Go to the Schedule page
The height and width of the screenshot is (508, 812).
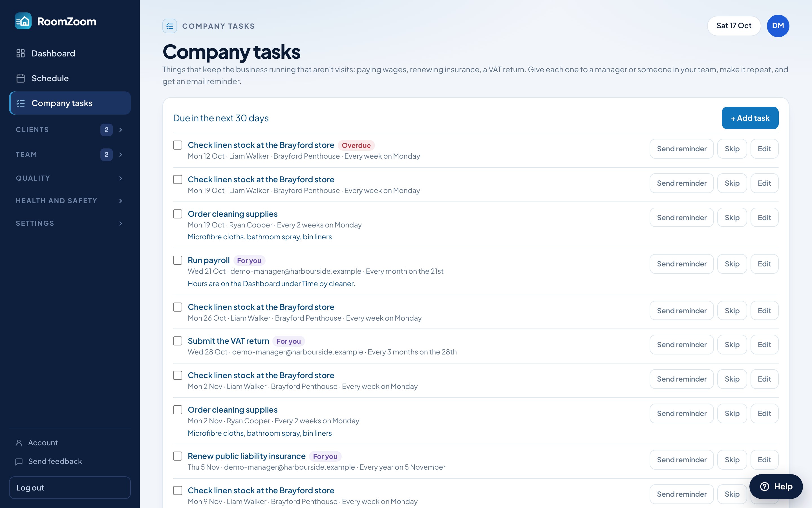pos(70,78)
